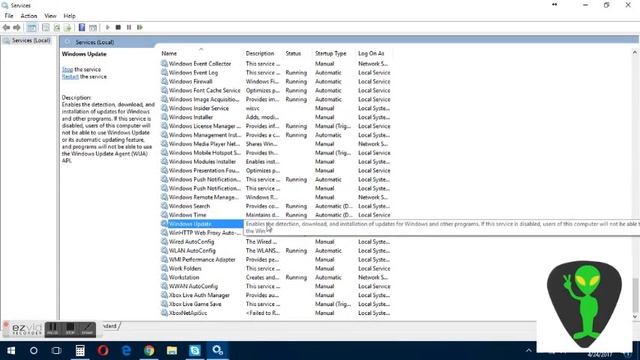640x360 pixels.
Task: Show hidden system tray icons chevron
Action: click(529, 350)
